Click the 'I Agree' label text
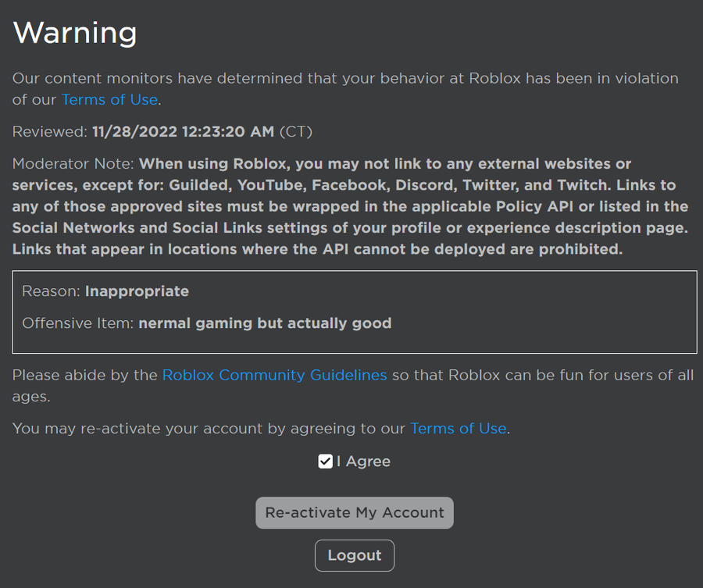Screen dimensions: 703x588 coord(363,461)
